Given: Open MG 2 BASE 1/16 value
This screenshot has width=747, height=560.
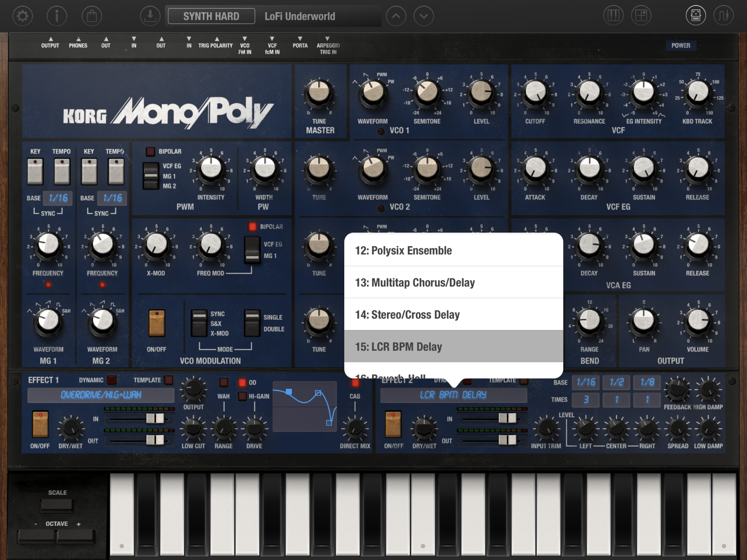Looking at the screenshot, I should (112, 198).
